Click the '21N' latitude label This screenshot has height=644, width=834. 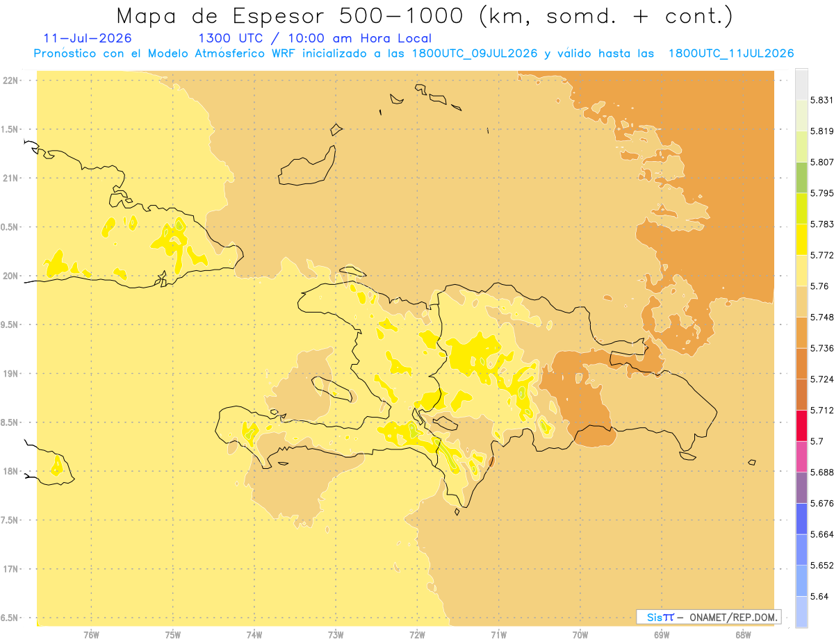pyautogui.click(x=12, y=178)
